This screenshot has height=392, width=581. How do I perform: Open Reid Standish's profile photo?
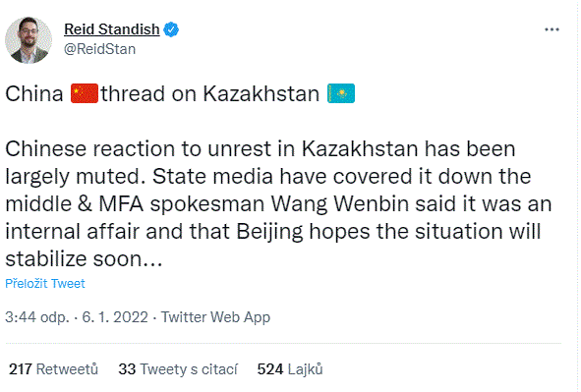coord(29,40)
